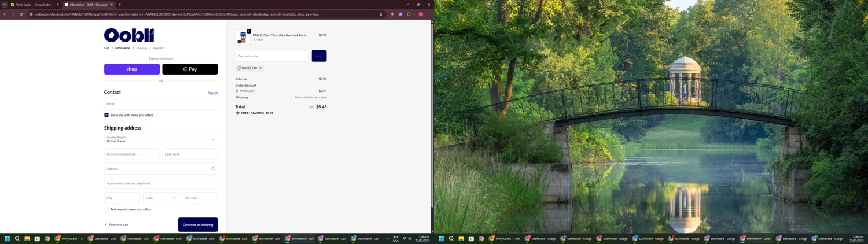868x244 pixels.
Task: Open File Explorer from the taskbar
Action: 27,239
